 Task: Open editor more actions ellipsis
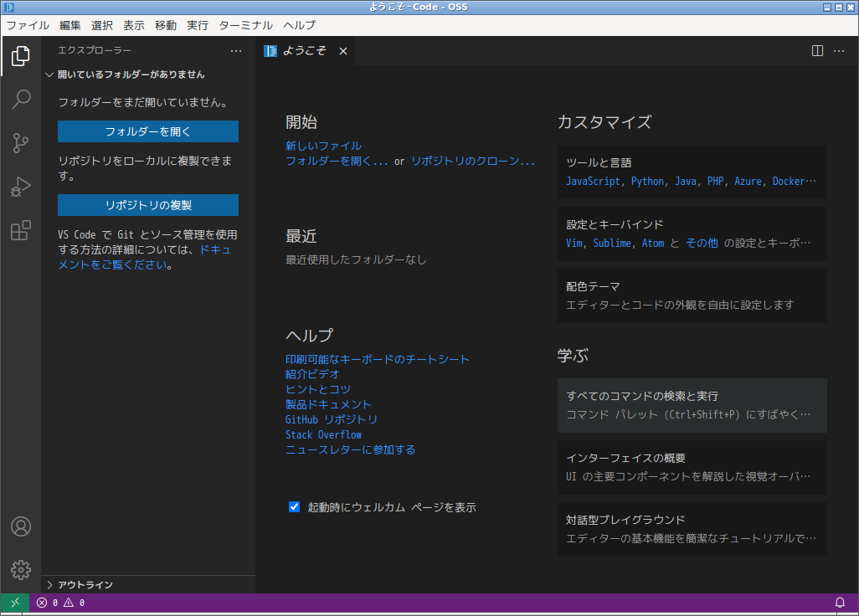click(839, 51)
